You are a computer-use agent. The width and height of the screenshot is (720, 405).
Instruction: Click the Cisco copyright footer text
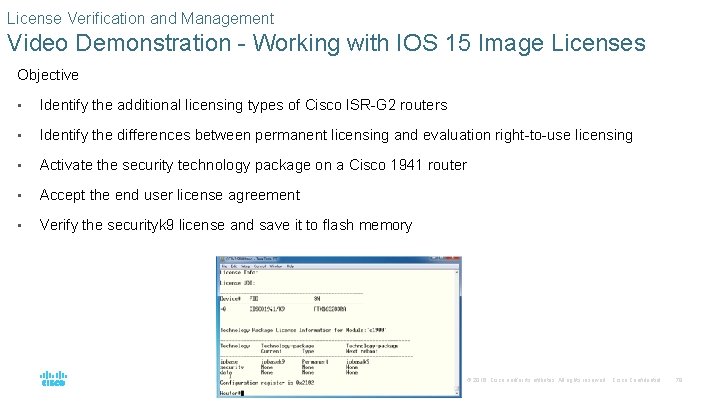[563, 380]
